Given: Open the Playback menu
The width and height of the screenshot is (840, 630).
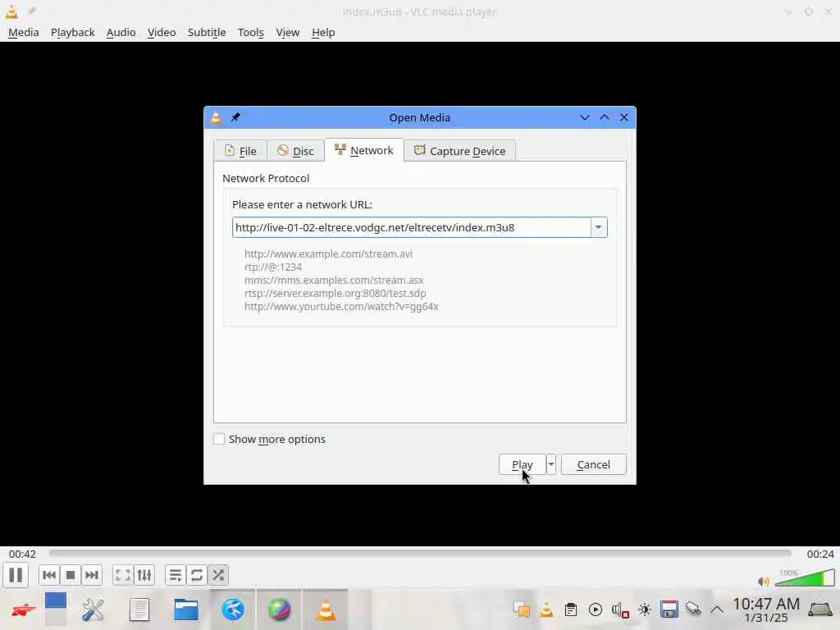Looking at the screenshot, I should (x=73, y=32).
